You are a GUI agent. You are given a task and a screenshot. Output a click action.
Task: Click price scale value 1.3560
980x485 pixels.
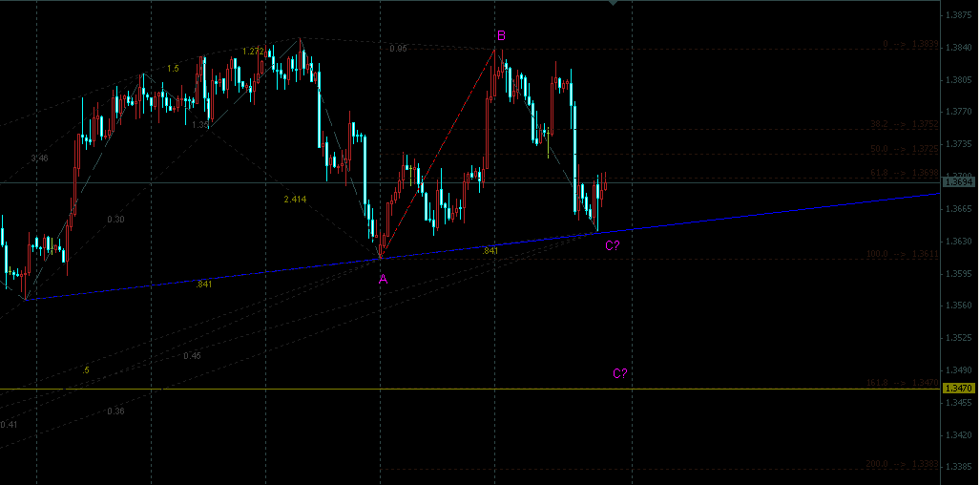click(958, 306)
